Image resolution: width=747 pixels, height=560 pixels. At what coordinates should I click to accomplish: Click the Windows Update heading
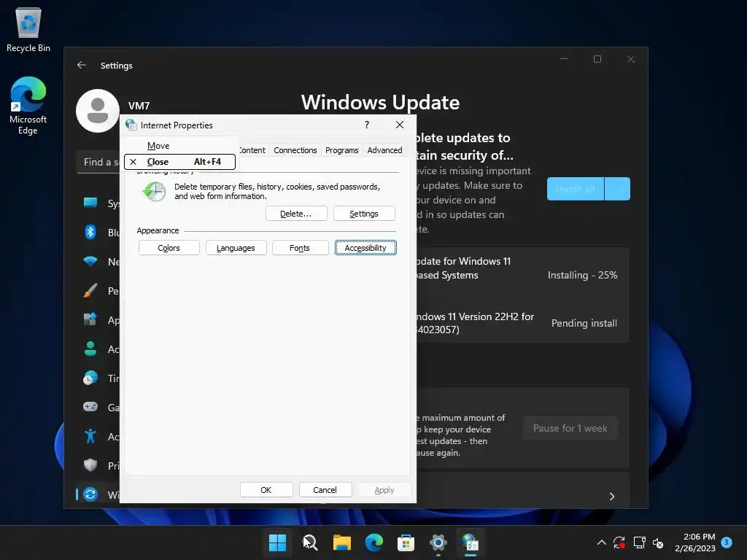(x=381, y=102)
